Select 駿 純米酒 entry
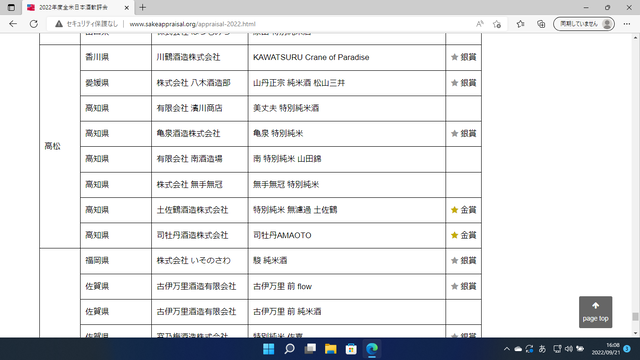Screen dimensions: 640x360 pos(347,261)
